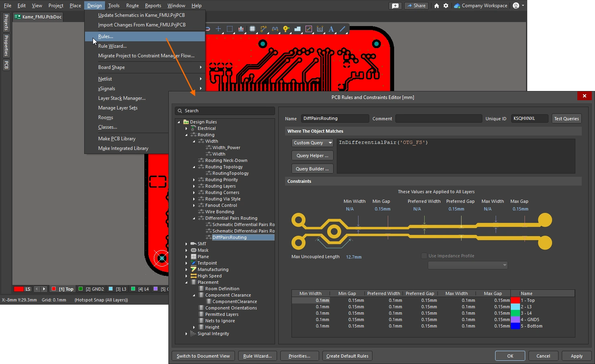Choose Layer Stack Manager from Design menu
Image resolution: width=595 pixels, height=364 pixels.
(x=122, y=98)
